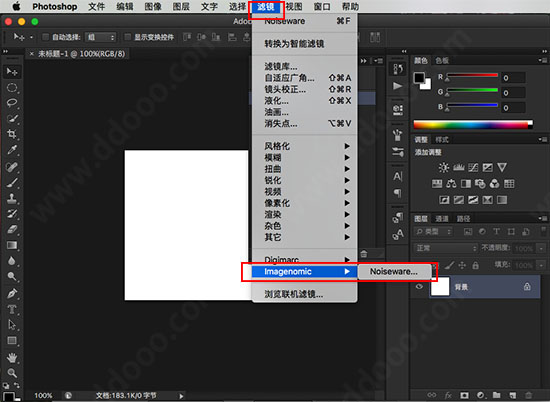Expand the Distort filter submenu
Screen dimensions: 550x402
click(x=304, y=169)
